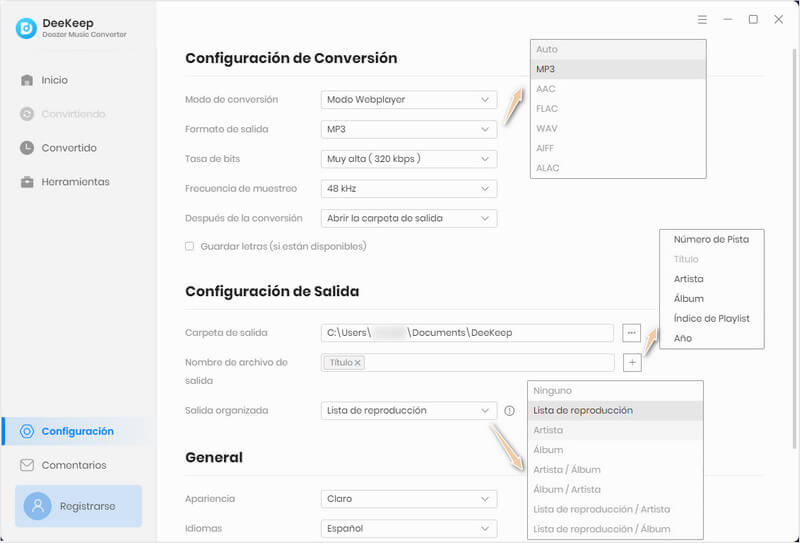Enable Guardar letras checkbox

[190, 246]
